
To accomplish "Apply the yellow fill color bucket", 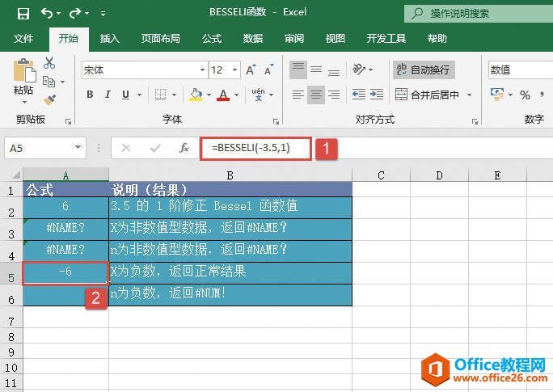I will 196,95.
